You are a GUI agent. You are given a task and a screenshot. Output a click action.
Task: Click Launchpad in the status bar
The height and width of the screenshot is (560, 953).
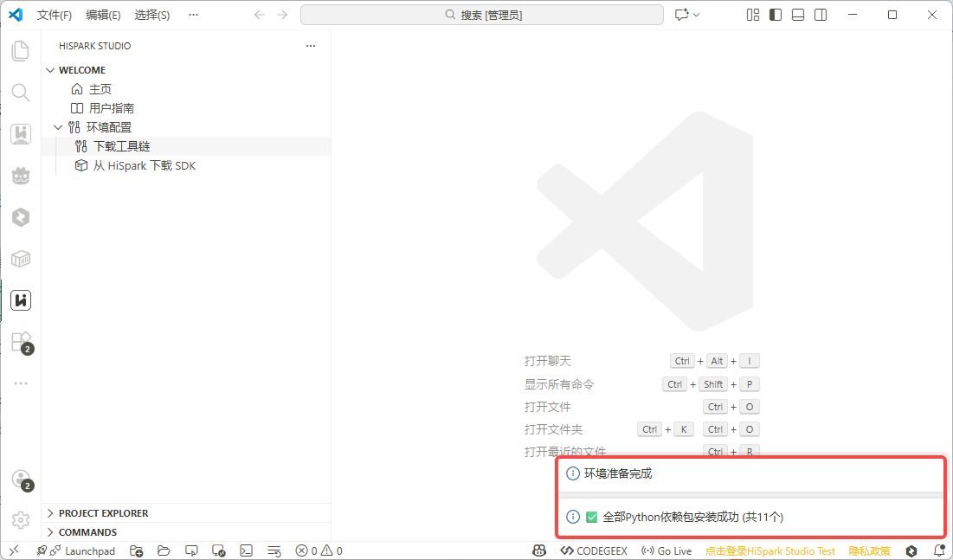[x=90, y=550]
